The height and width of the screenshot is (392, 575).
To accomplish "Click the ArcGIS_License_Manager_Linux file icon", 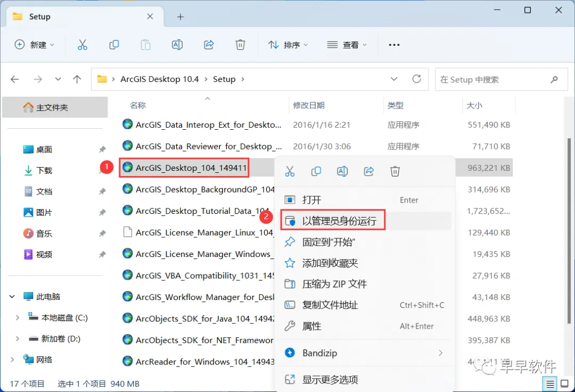I will [x=128, y=232].
